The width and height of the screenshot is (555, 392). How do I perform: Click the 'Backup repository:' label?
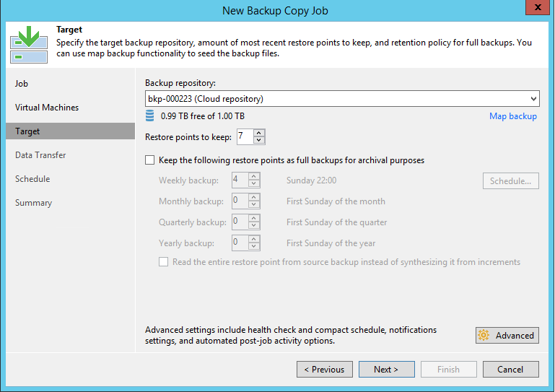(x=180, y=83)
